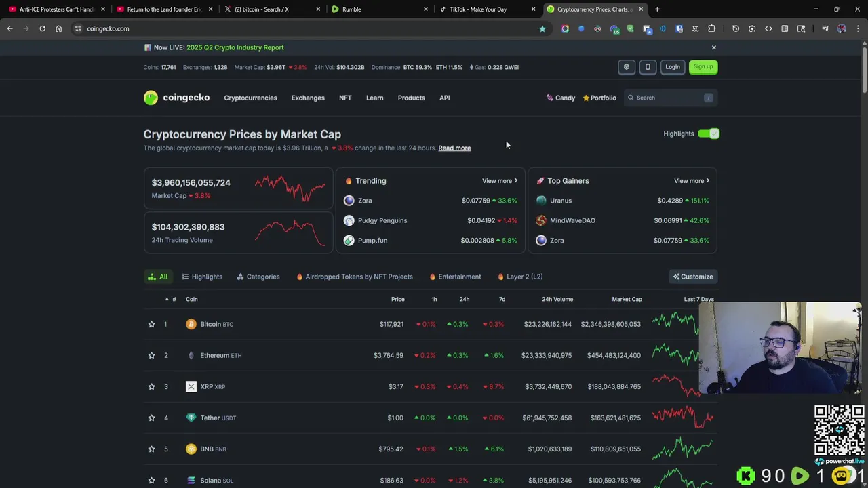Viewport: 868px width, 488px height.
Task: Select the Layer 2 (L2) tab
Action: [520, 277]
